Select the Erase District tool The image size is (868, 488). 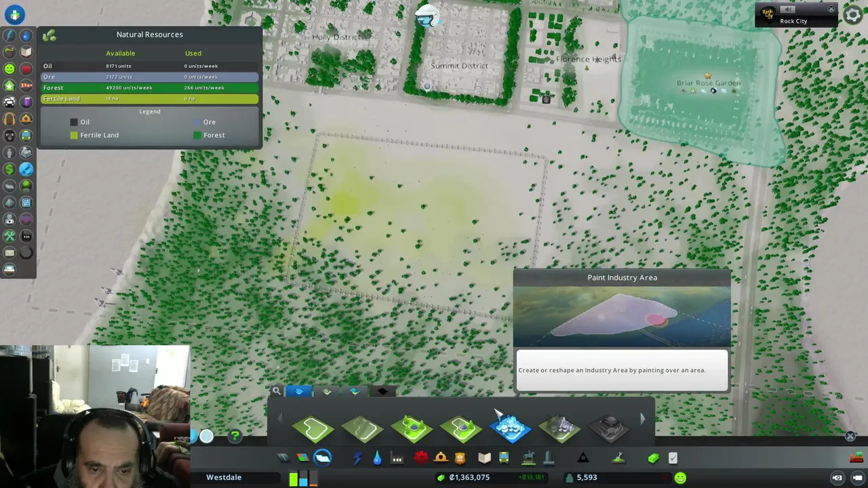(363, 428)
